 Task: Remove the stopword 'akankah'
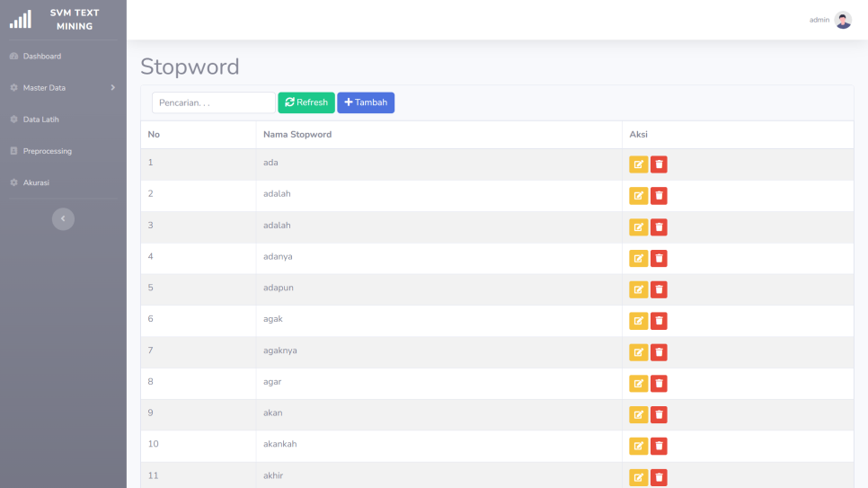click(659, 446)
